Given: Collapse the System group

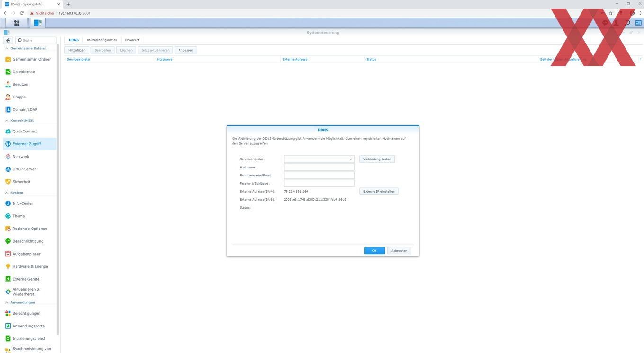Looking at the screenshot, I should click(x=7, y=193).
